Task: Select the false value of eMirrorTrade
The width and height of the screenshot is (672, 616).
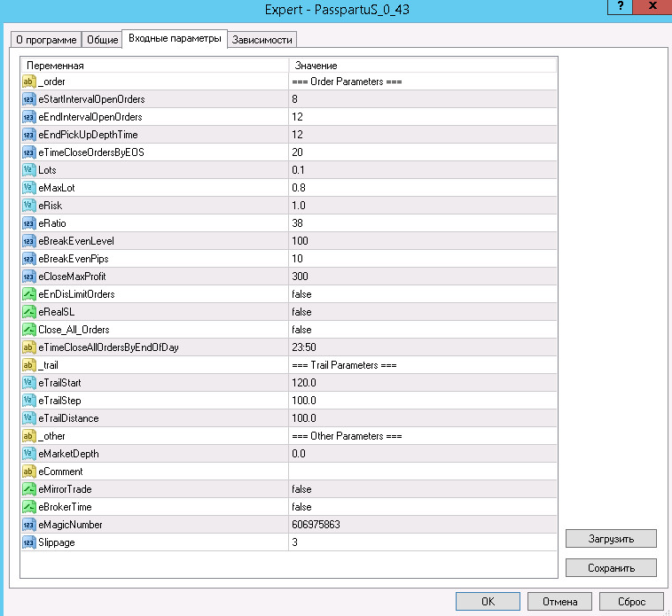Action: point(301,489)
